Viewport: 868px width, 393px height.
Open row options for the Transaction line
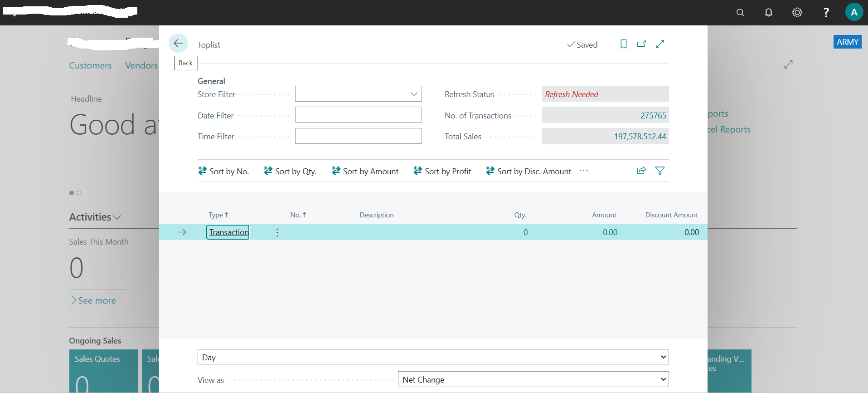click(277, 232)
